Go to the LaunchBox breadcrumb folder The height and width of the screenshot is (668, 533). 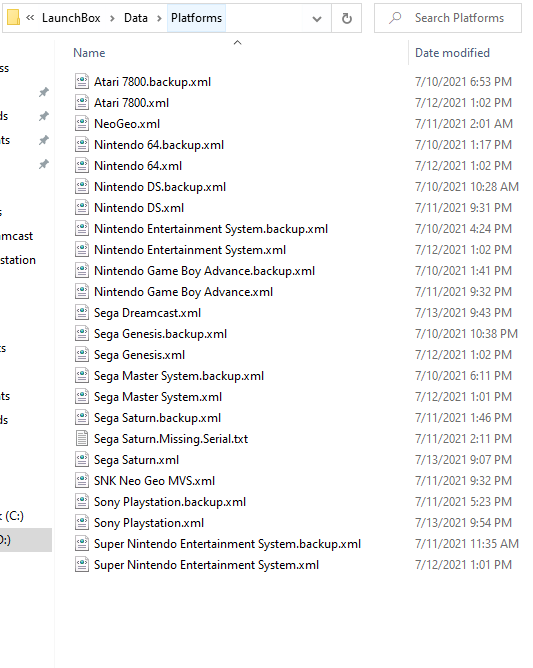[x=71, y=18]
